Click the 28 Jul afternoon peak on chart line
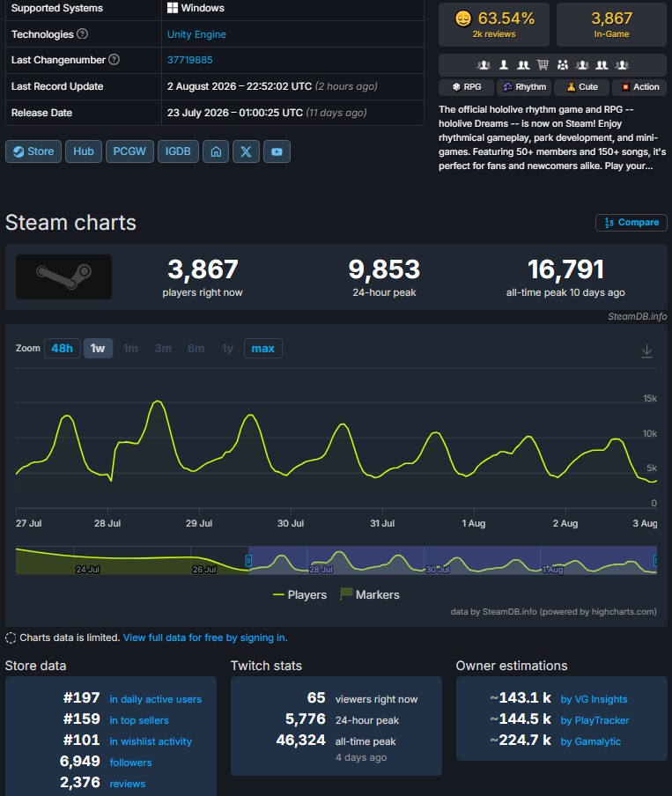The width and height of the screenshot is (672, 796). pos(158,402)
